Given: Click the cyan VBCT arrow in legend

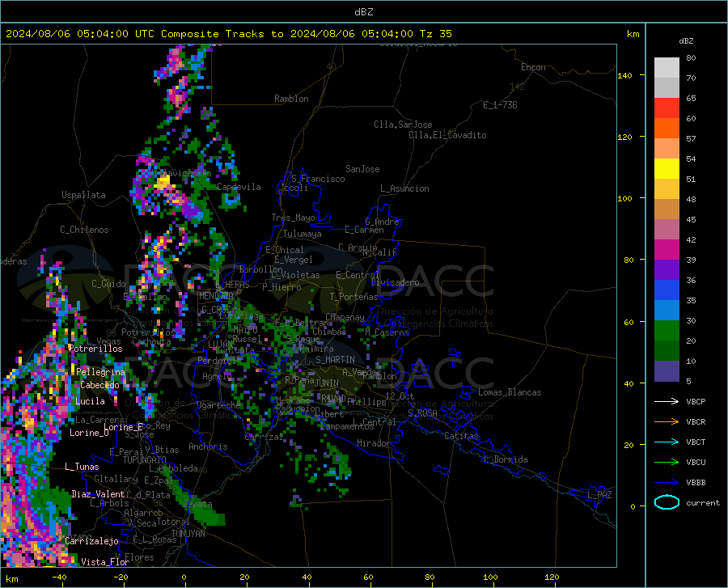Looking at the screenshot, I should 667,442.
